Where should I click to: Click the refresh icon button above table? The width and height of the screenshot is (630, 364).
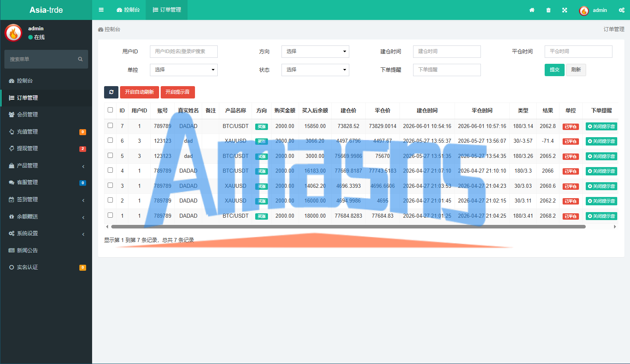click(x=111, y=92)
